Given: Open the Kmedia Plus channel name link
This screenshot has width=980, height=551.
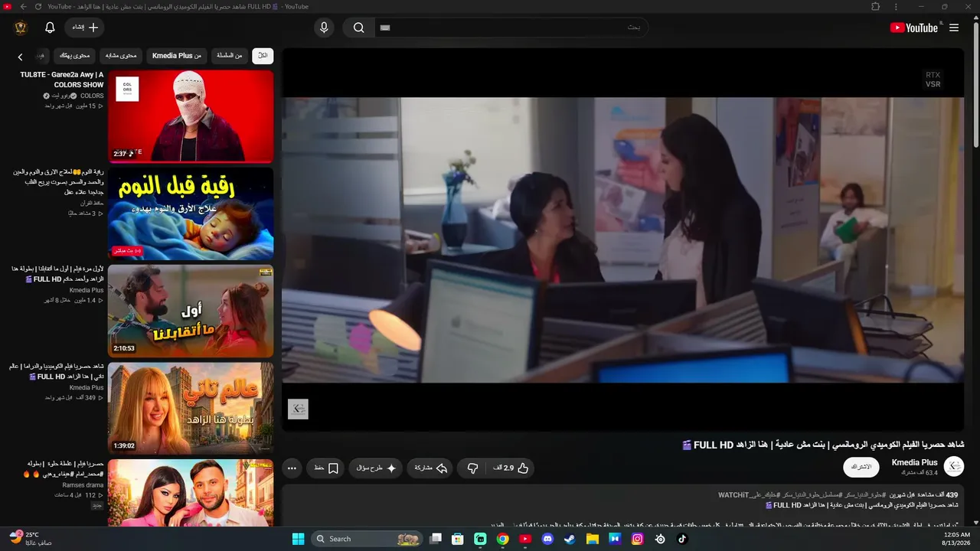Looking at the screenshot, I should pos(914,462).
